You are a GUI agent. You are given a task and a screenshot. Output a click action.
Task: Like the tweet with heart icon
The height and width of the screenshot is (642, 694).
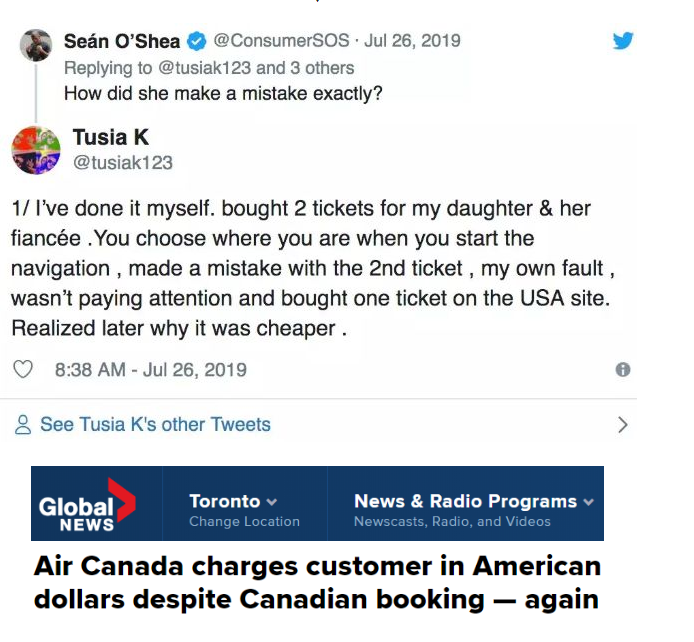[x=24, y=370]
